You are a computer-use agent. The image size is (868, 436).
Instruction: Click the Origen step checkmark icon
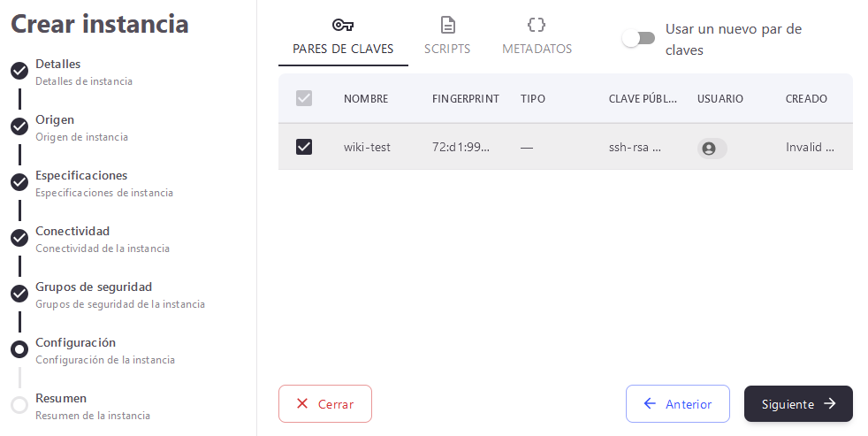pyautogui.click(x=19, y=126)
